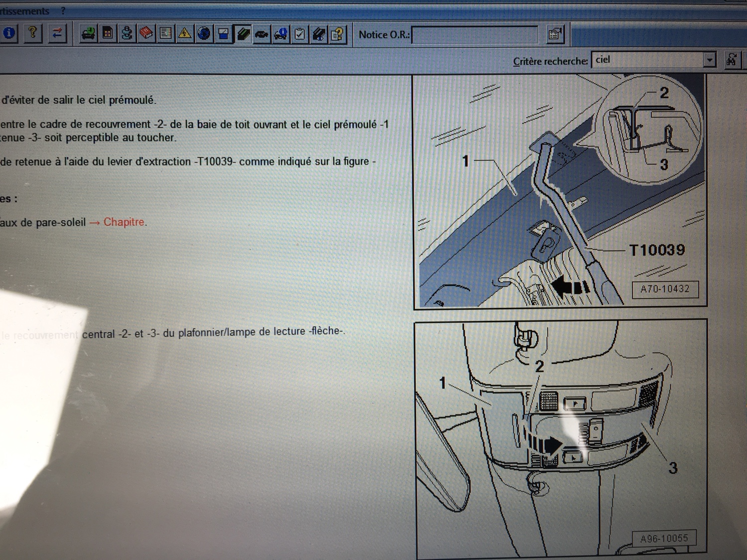
Task: Open help via yellow question mark icon
Action: 33,33
